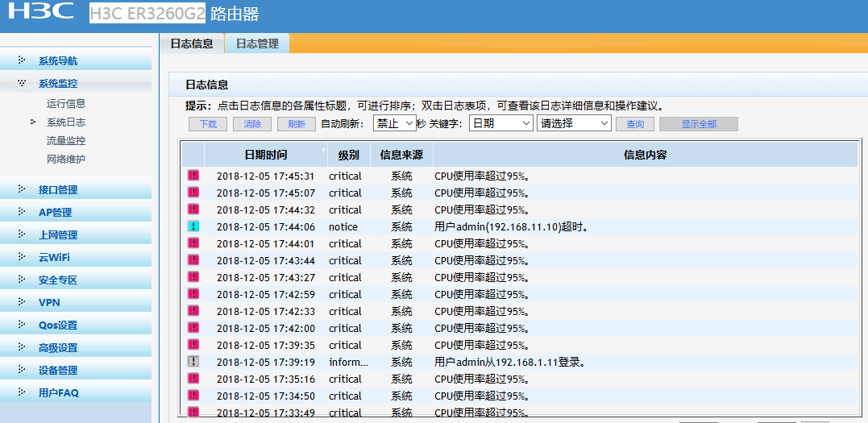
Task: Open the 请选择 dropdown
Action: click(574, 123)
